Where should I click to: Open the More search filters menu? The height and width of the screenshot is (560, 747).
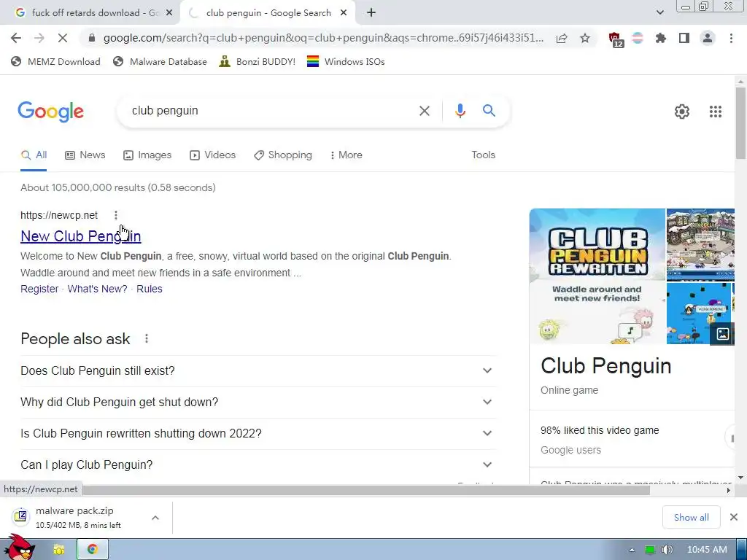click(347, 155)
